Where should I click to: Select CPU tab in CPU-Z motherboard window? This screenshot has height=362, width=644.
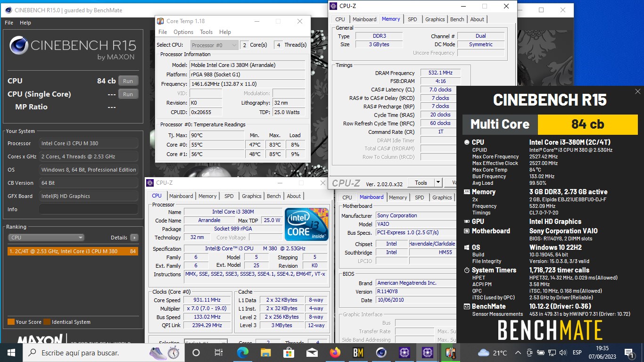pos(347,197)
